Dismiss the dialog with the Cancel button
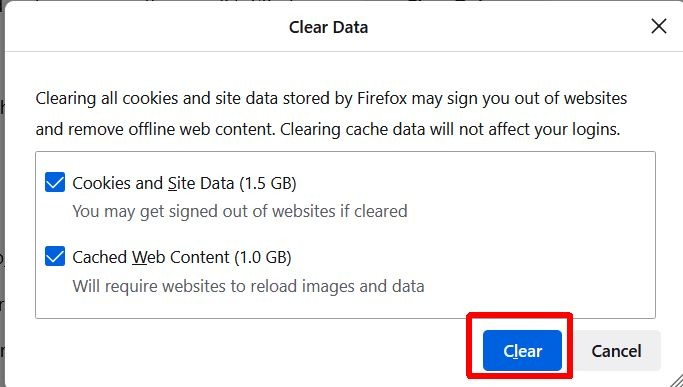 pyautogui.click(x=616, y=350)
